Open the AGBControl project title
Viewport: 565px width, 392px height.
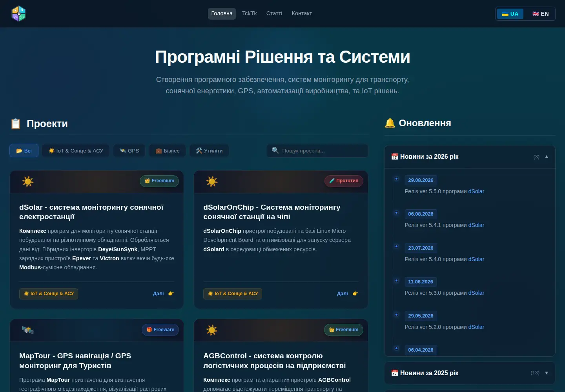click(x=275, y=361)
